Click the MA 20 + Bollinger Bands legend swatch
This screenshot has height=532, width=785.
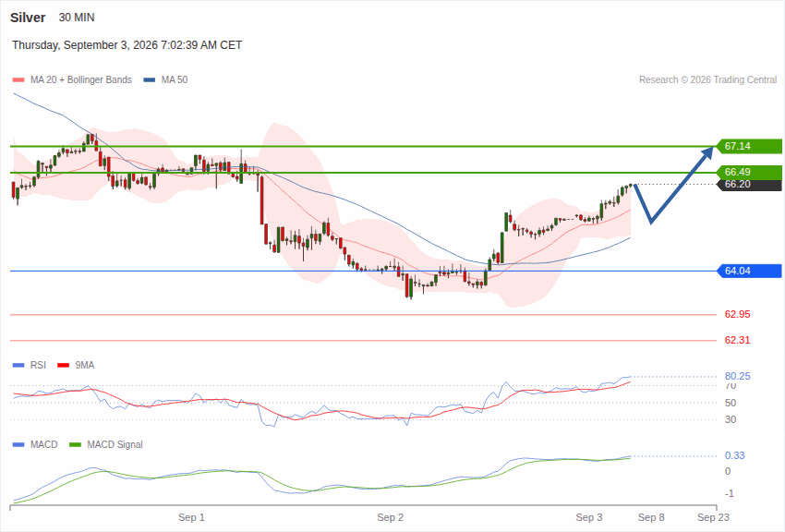18,80
